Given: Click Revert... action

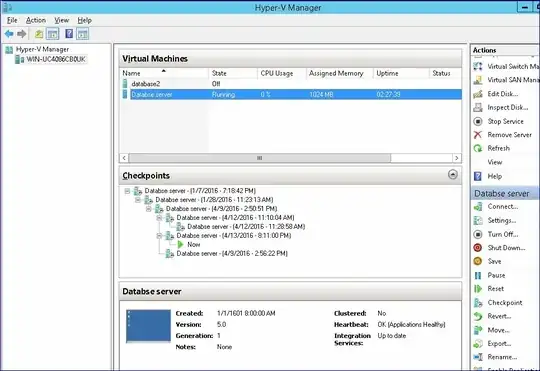Looking at the screenshot, I should click(x=492, y=316).
